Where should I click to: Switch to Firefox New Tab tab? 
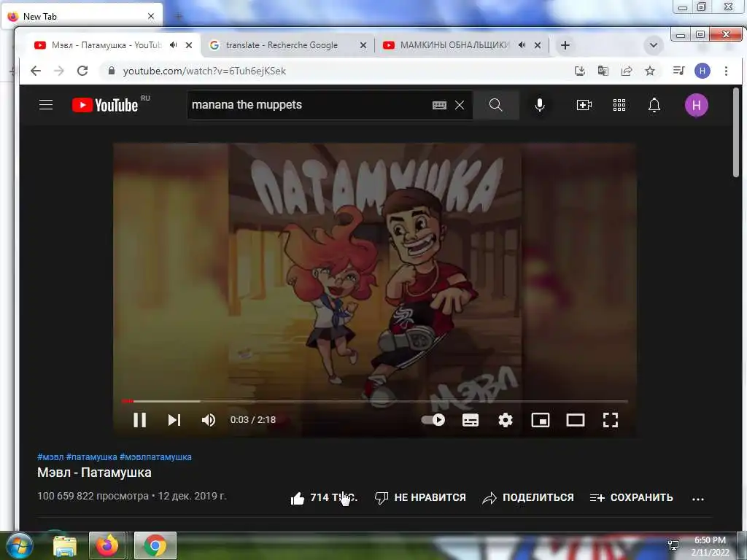pos(81,16)
